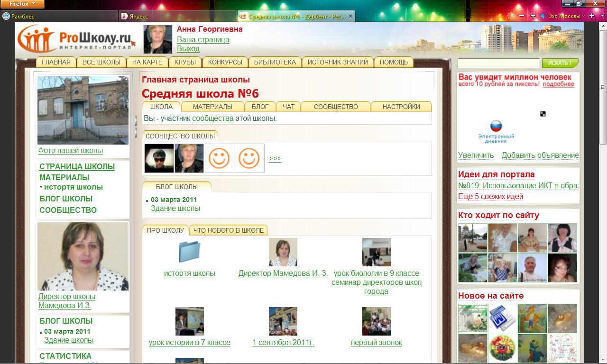Select the ШКОЛА tab
The image size is (607, 364).
tap(161, 107)
